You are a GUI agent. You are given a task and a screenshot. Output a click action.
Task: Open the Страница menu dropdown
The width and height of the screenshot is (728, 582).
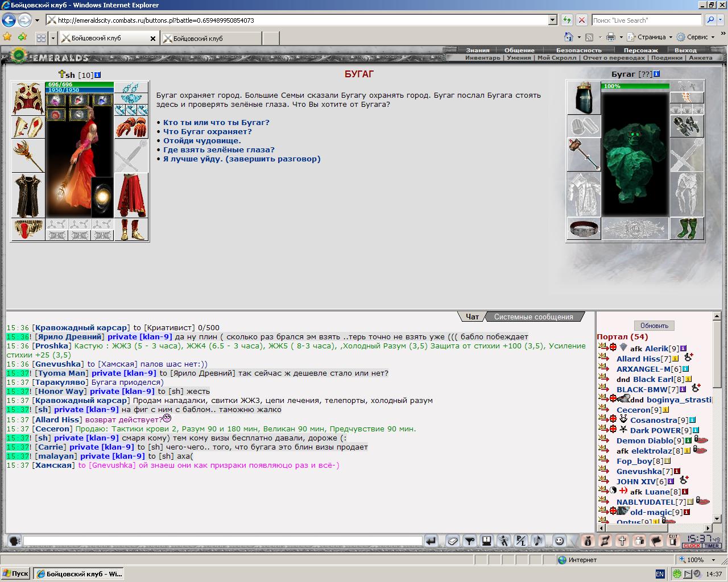pos(649,37)
